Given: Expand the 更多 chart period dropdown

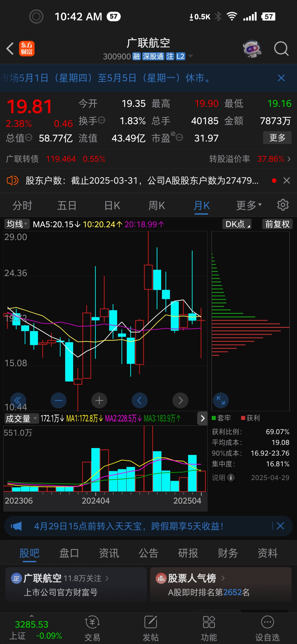Looking at the screenshot, I should pos(249,205).
